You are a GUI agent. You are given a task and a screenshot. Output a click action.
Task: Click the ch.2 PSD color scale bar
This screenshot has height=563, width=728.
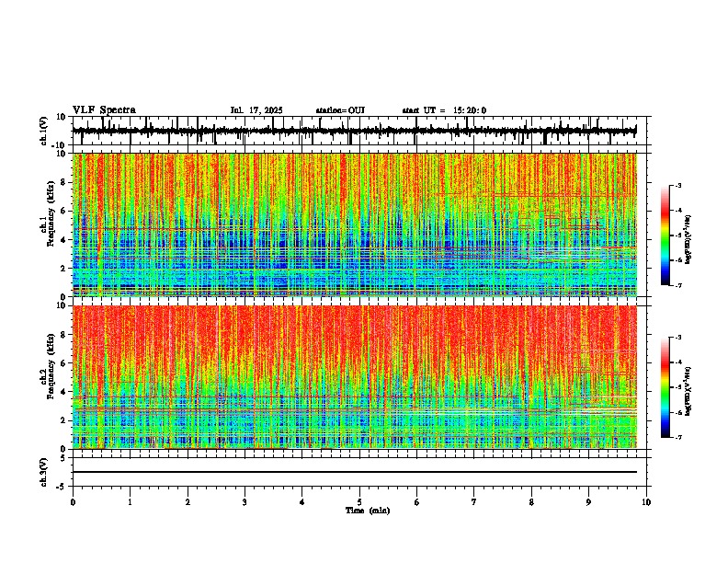[x=665, y=387]
